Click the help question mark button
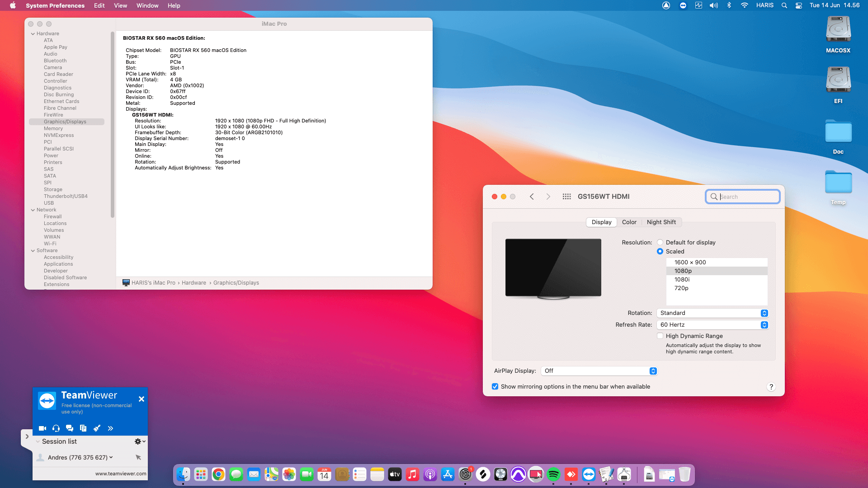The width and height of the screenshot is (868, 488). [772, 387]
